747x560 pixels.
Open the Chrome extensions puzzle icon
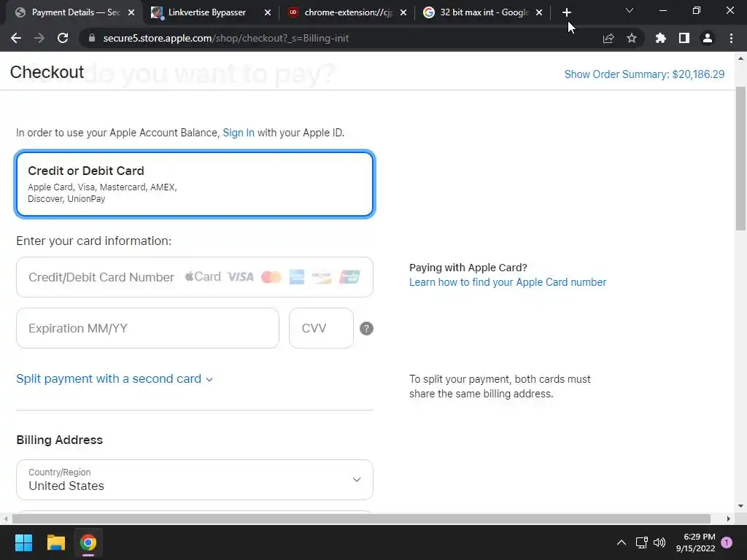[660, 38]
